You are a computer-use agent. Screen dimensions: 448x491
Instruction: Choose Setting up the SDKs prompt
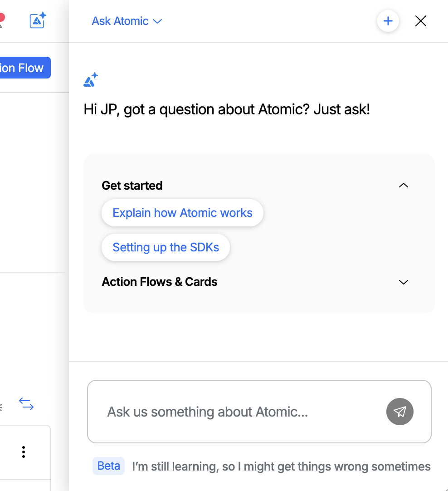pyautogui.click(x=166, y=247)
